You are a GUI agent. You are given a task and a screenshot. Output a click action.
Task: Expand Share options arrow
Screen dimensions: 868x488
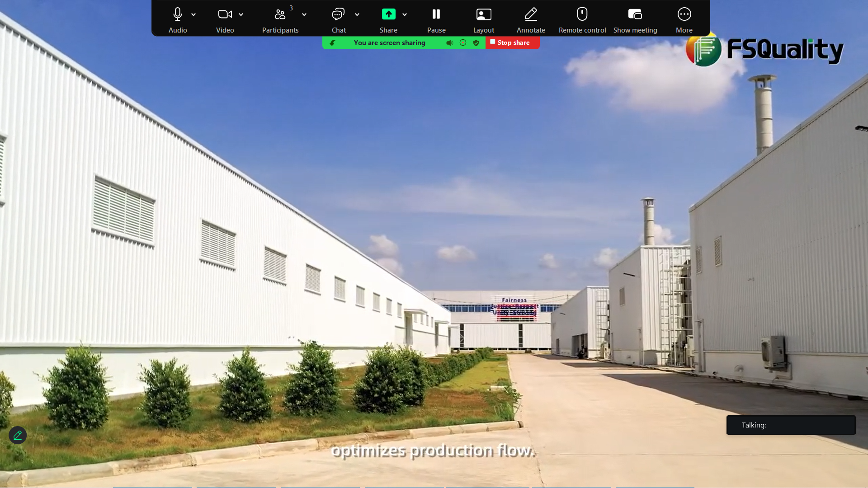point(405,14)
